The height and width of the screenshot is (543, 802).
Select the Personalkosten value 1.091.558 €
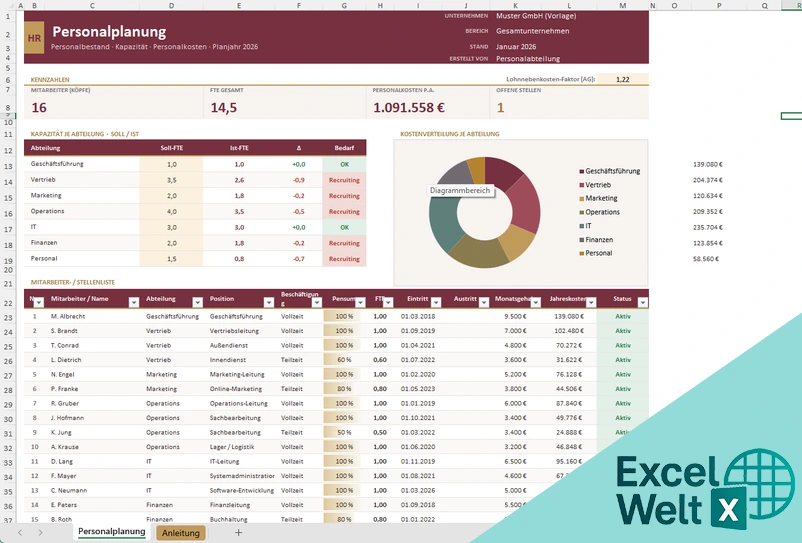[x=409, y=107]
